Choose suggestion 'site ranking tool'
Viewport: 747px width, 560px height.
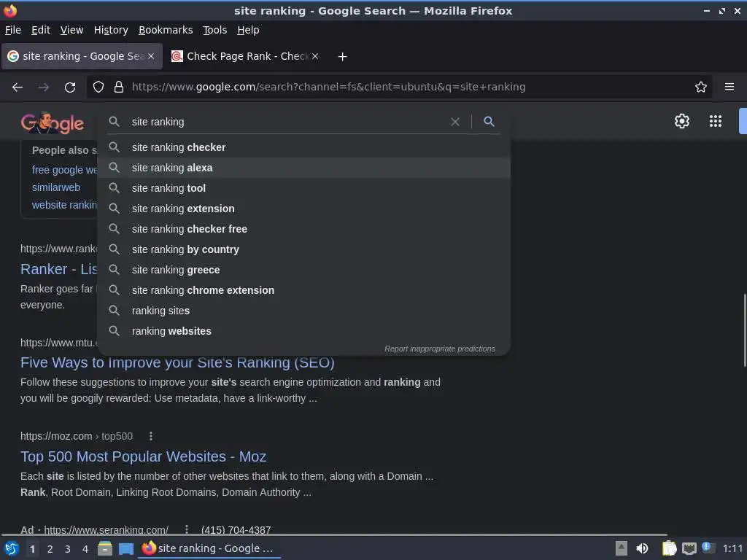[x=304, y=188]
